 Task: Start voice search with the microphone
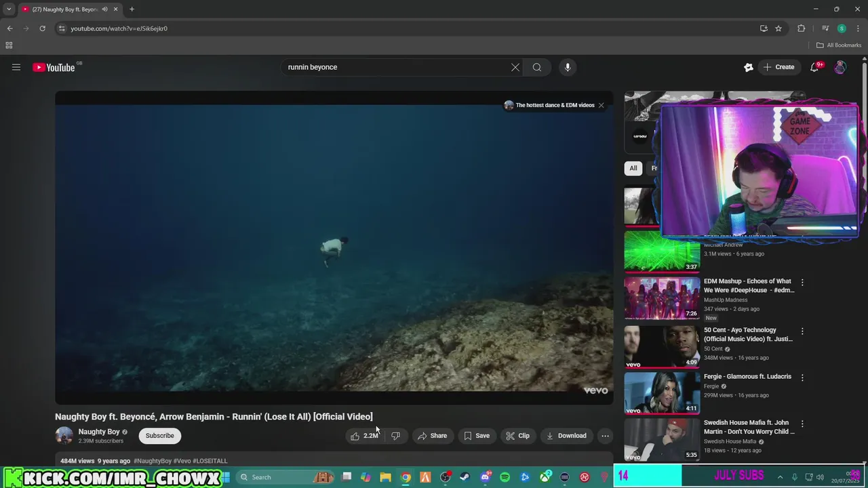(x=568, y=67)
